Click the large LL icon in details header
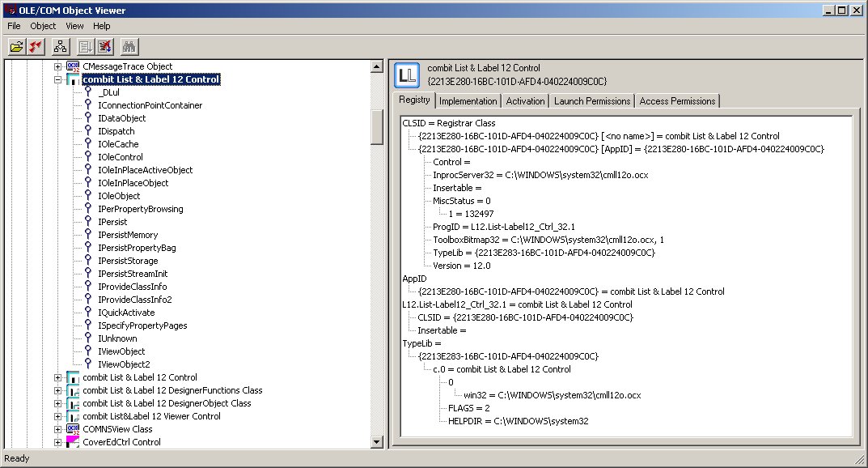868x468 pixels. [407, 74]
